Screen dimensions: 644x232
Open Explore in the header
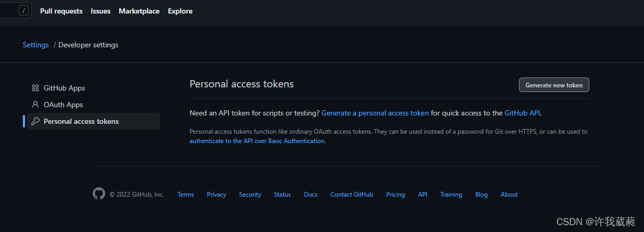(180, 11)
